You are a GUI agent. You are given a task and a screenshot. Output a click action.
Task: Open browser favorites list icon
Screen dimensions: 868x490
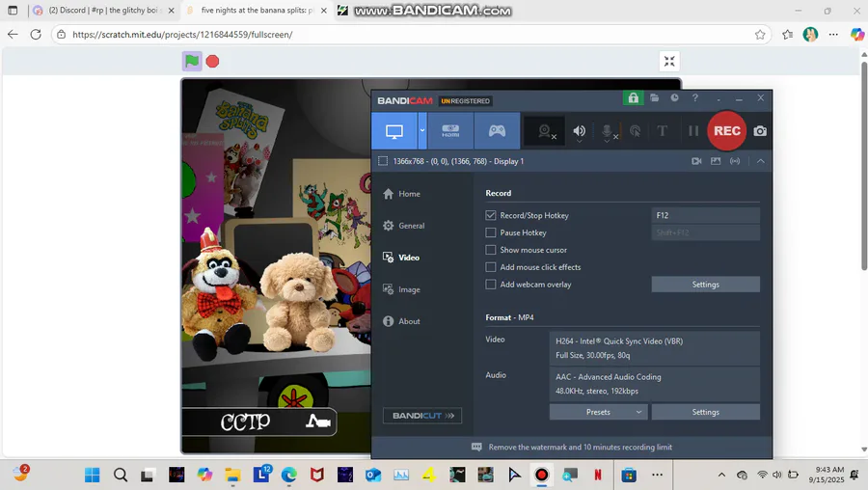pyautogui.click(x=787, y=35)
